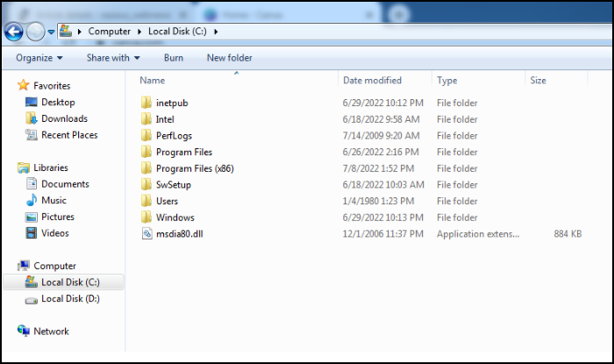Open the inetpub folder icon
Image resolution: width=614 pixels, height=364 pixels.
click(147, 103)
